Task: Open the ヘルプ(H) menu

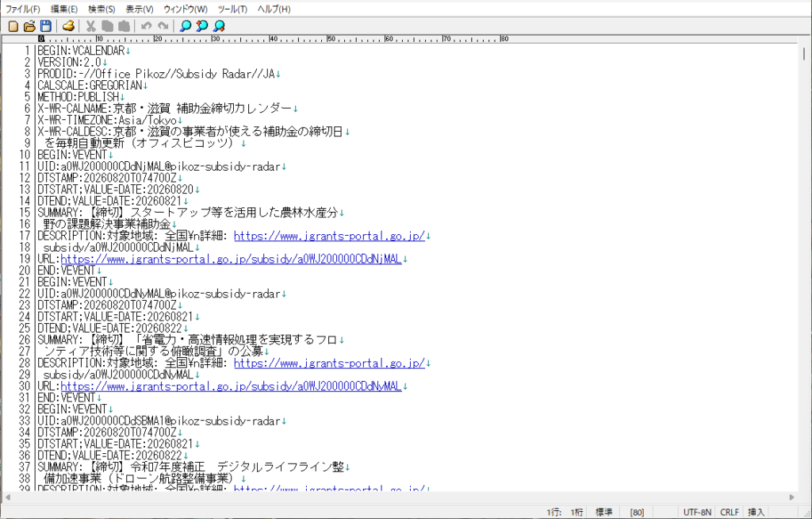Action: [x=274, y=10]
